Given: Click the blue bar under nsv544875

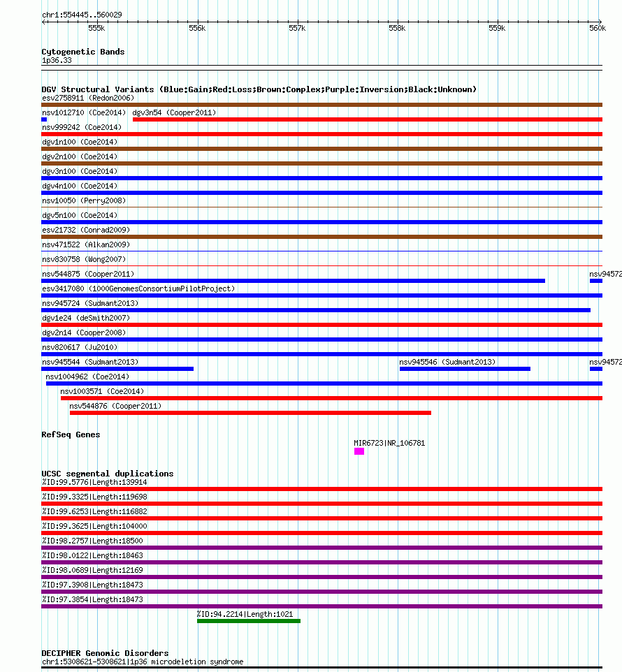Looking at the screenshot, I should pyautogui.click(x=294, y=281).
